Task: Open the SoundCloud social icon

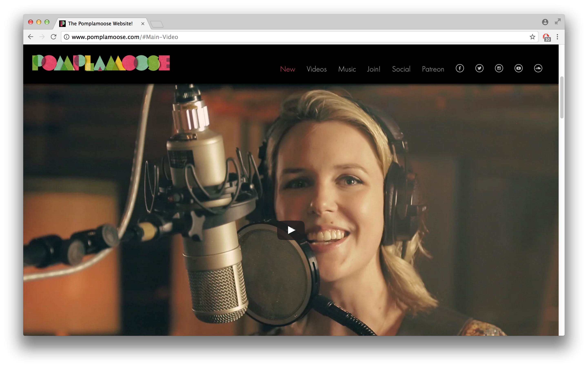Action: click(538, 68)
